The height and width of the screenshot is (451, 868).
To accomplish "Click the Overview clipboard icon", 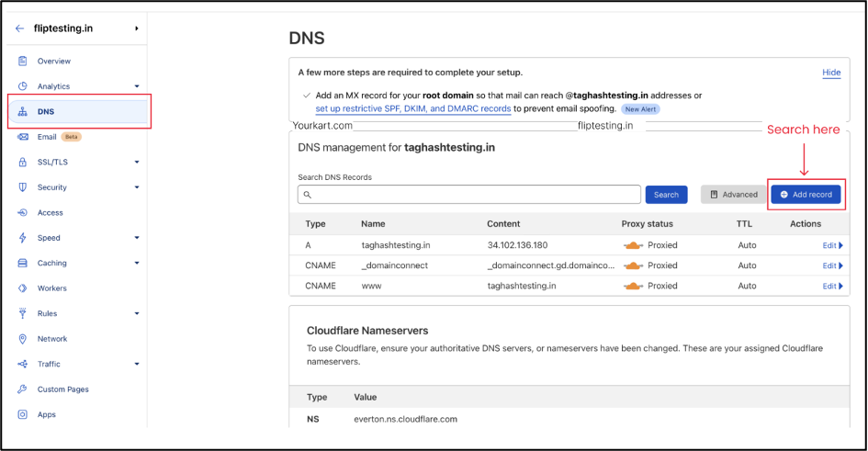I will click(22, 61).
